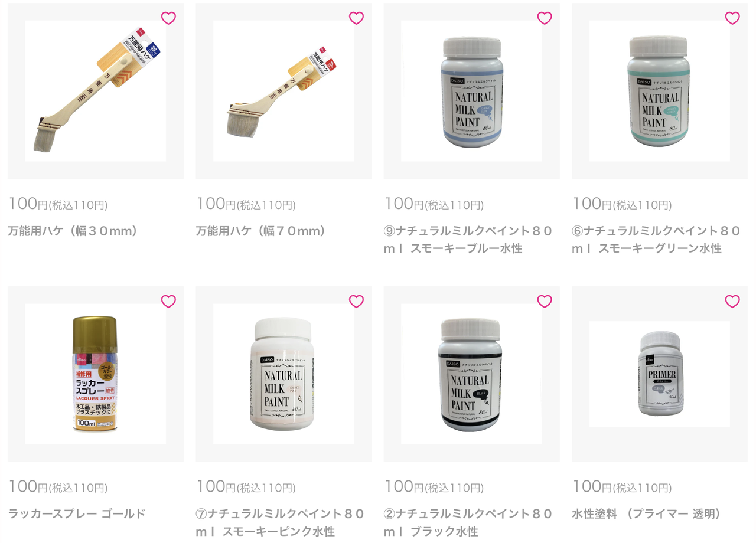Heart the Smoky Pink milk paint
Screen dimensions: 756x543
356,302
